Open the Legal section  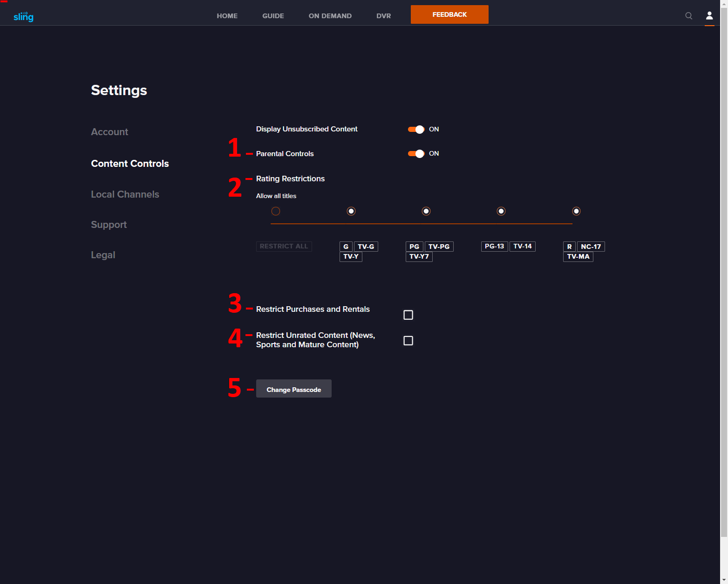[103, 255]
